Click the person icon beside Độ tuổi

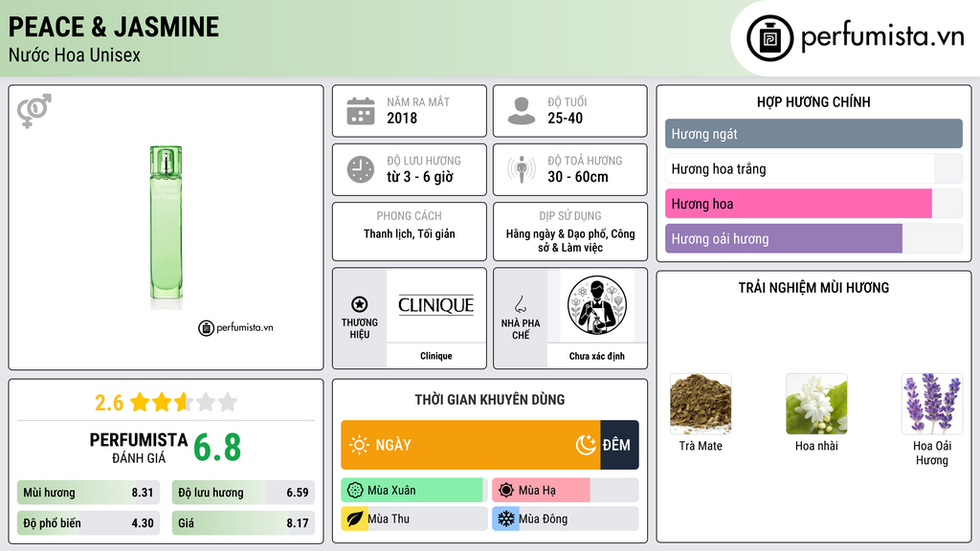pyautogui.click(x=522, y=111)
